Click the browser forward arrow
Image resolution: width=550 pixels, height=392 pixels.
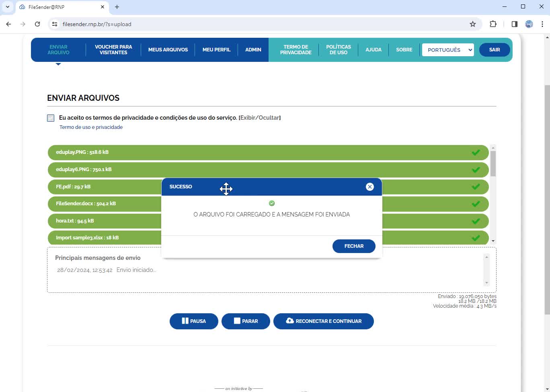click(23, 24)
